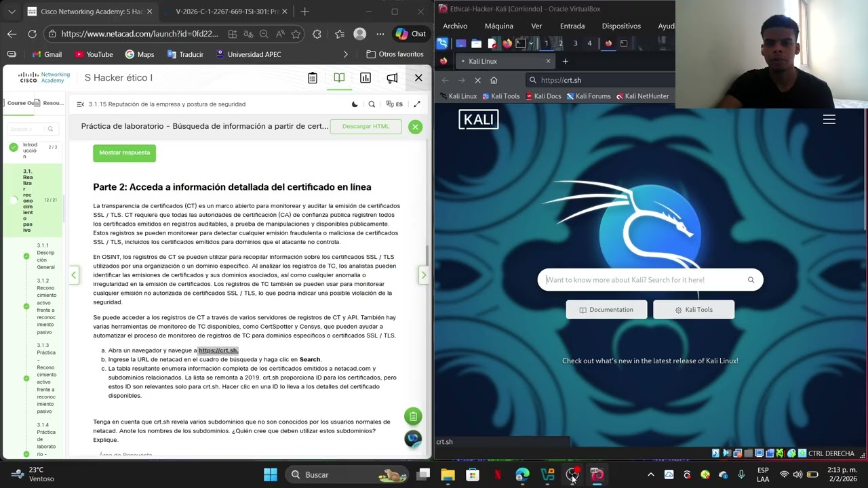This screenshot has width=868, height=488.
Task: Click the Kali Documentation button
Action: tap(606, 310)
